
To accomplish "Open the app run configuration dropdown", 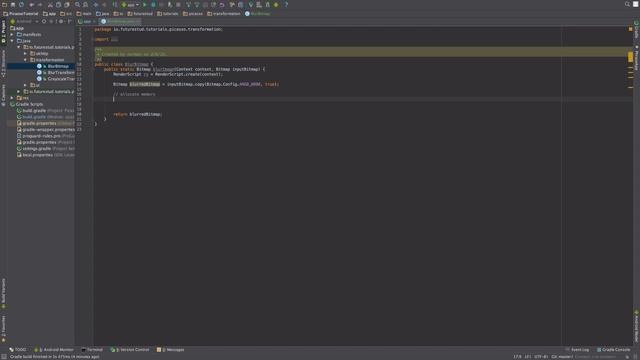I will pos(130,4).
